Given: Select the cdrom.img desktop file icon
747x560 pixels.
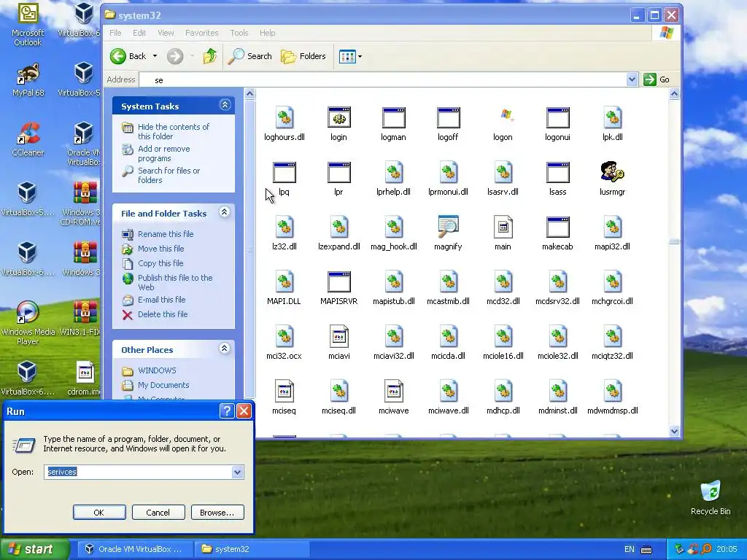Looking at the screenshot, I should pos(85,378).
